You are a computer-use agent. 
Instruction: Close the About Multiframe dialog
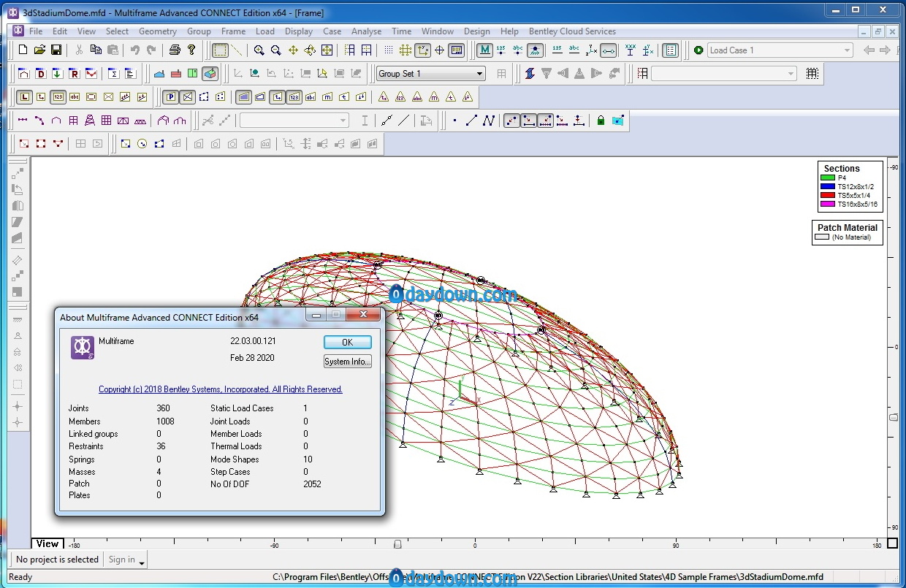pos(362,315)
